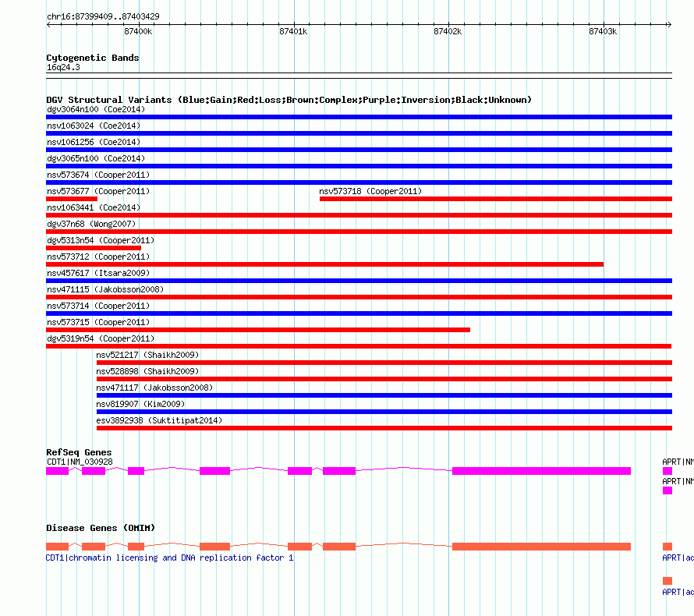Screen dimensions: 694x616
Task: Click the lower APRT OMIM gene label
Action: tap(678, 592)
